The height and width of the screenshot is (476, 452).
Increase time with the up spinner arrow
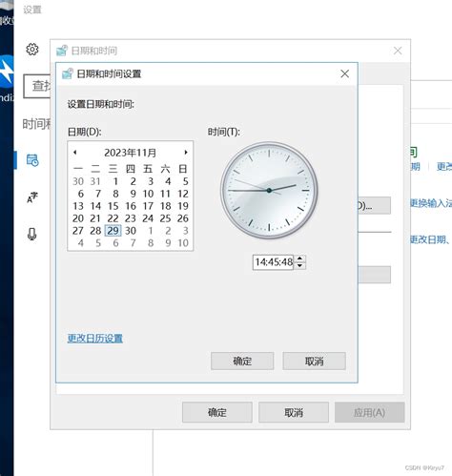299,259
